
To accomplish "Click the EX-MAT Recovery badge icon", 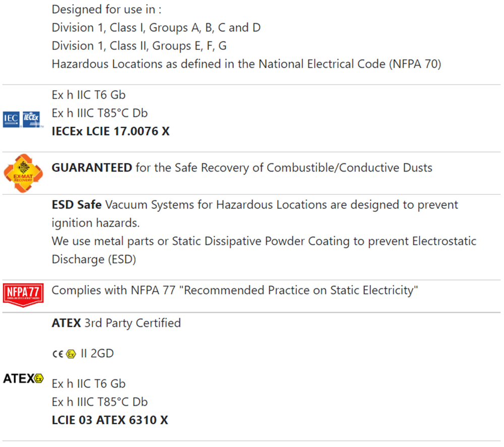I will tap(23, 173).
